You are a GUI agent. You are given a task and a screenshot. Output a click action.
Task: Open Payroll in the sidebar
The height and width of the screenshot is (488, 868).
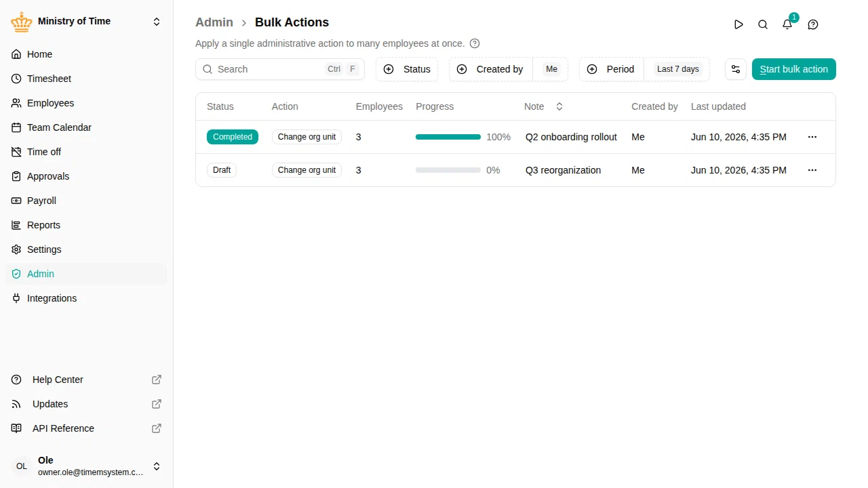(x=87, y=201)
